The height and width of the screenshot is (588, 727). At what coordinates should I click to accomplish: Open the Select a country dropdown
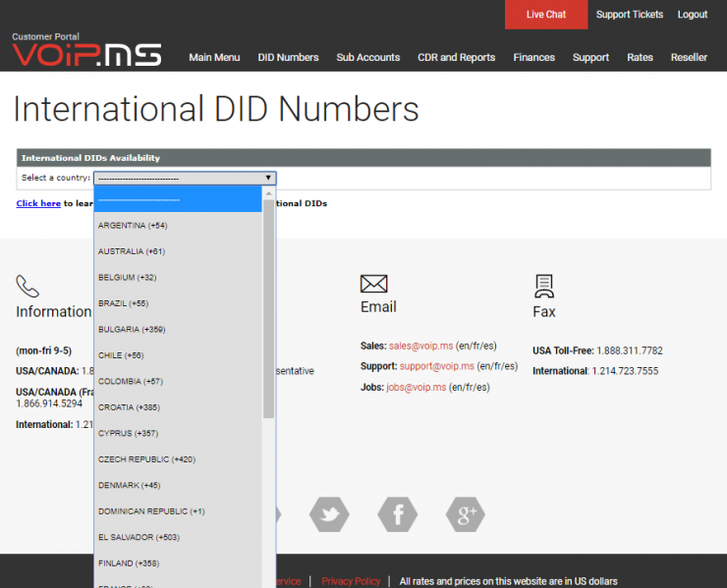click(x=185, y=178)
